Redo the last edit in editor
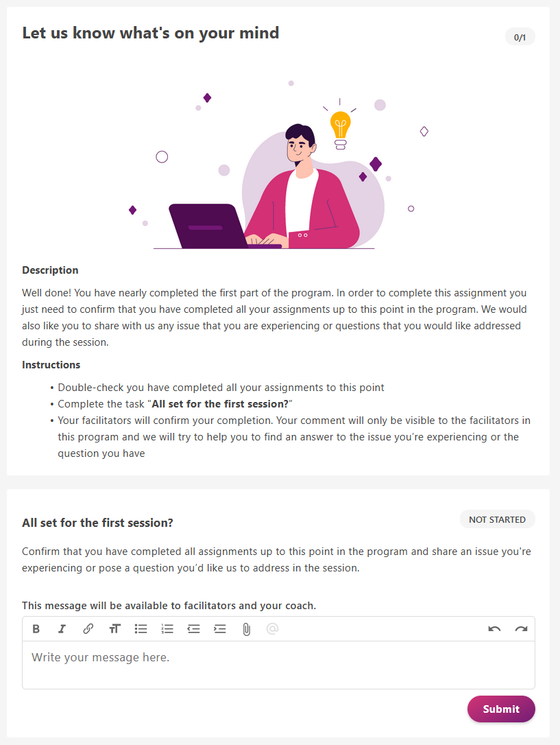Viewport: 560px width, 745px height. (521, 629)
